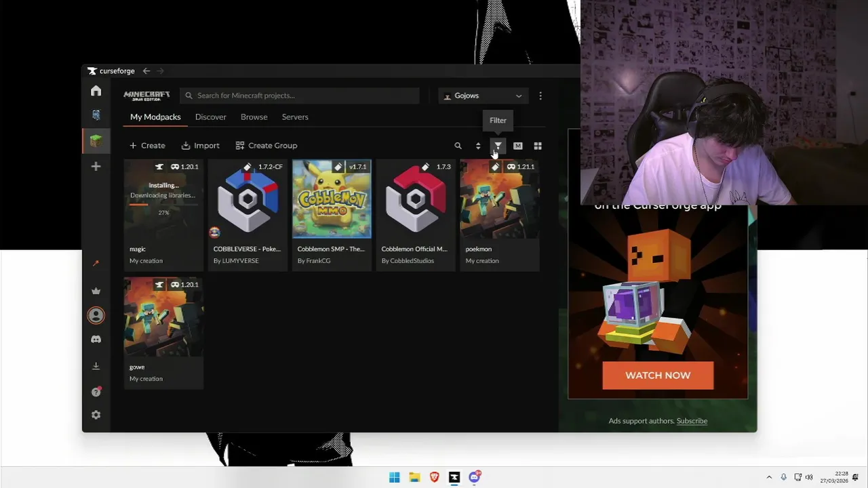Click the curseforge logo in title bar
The image size is (868, 488).
click(x=111, y=70)
